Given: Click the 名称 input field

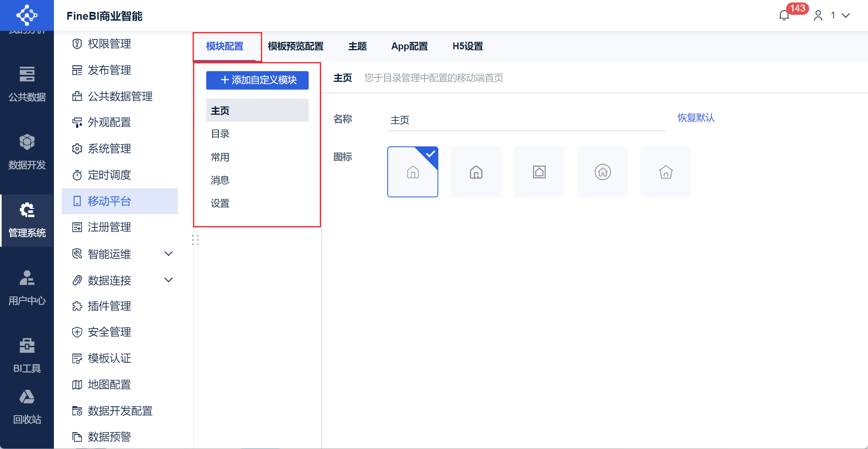Looking at the screenshot, I should (526, 120).
